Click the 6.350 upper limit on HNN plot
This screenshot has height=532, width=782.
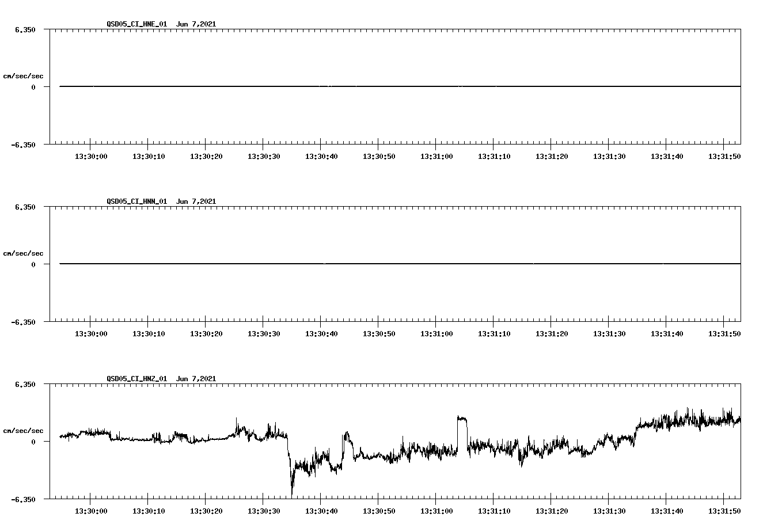coord(25,207)
